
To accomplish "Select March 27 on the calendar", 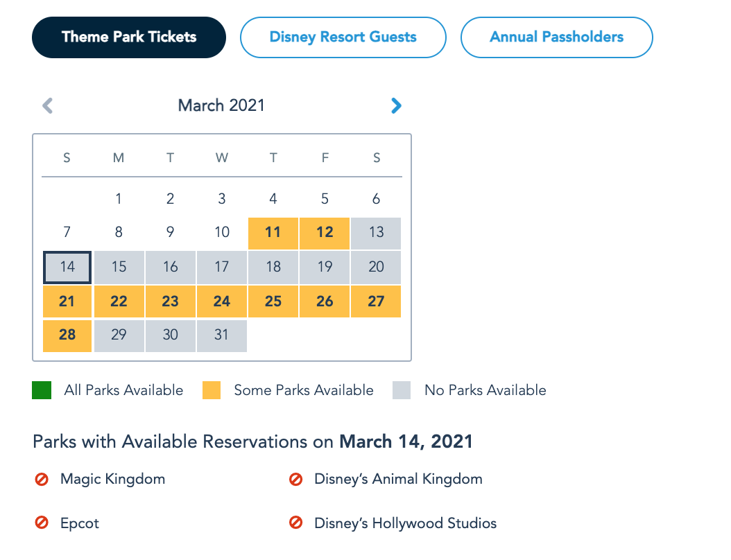I will point(376,301).
